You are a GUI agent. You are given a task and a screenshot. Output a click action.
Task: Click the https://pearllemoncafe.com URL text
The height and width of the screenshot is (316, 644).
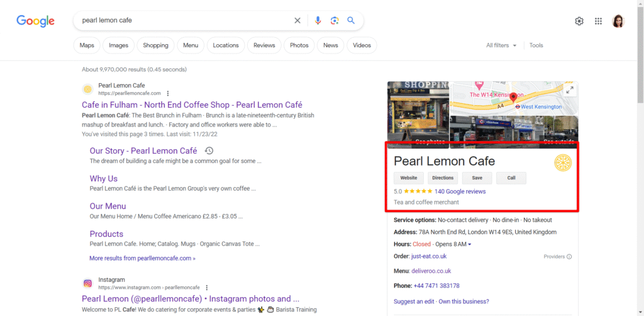(x=130, y=93)
